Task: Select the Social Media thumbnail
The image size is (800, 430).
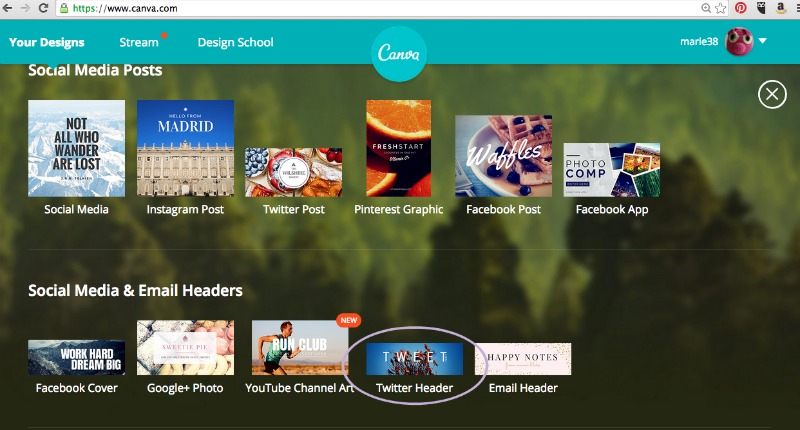Action: click(77, 148)
